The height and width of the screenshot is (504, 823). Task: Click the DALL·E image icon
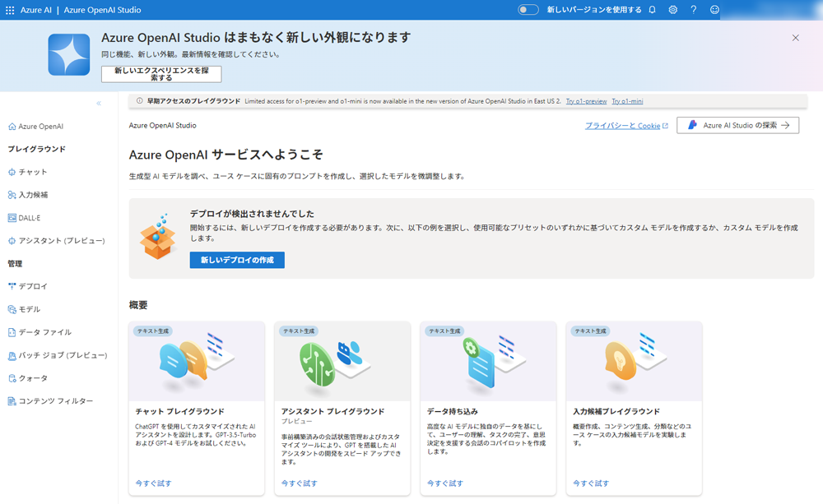click(12, 218)
